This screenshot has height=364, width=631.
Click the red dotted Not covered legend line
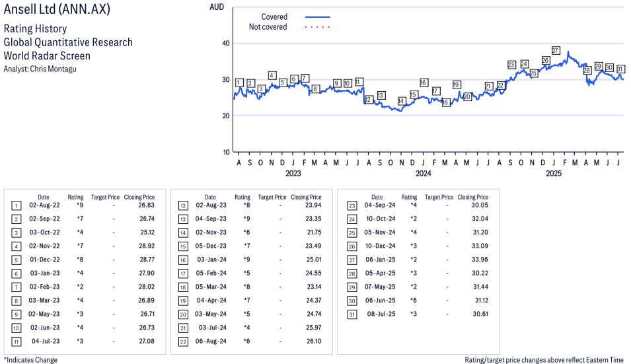click(318, 27)
